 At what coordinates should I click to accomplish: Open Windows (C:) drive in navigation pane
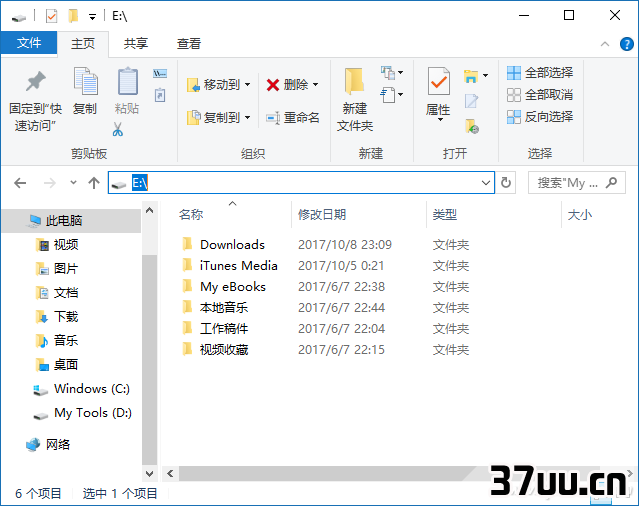[82, 389]
